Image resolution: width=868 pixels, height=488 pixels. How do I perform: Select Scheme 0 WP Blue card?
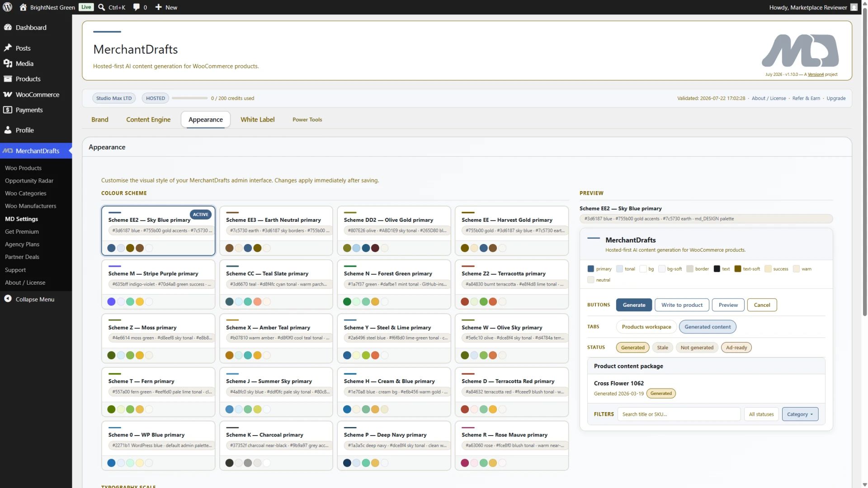(x=158, y=446)
